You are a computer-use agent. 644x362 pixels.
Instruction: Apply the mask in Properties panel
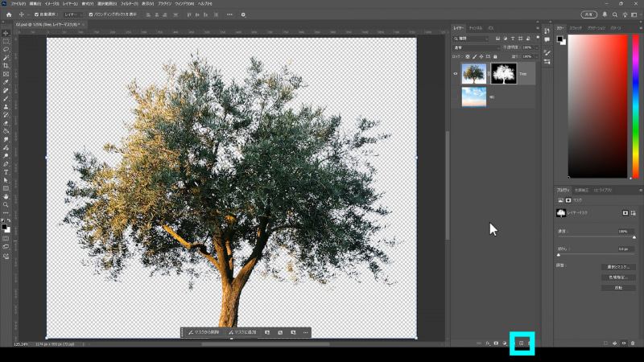[x=615, y=343]
